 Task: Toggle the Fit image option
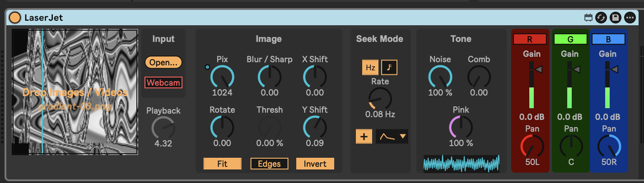[222, 164]
